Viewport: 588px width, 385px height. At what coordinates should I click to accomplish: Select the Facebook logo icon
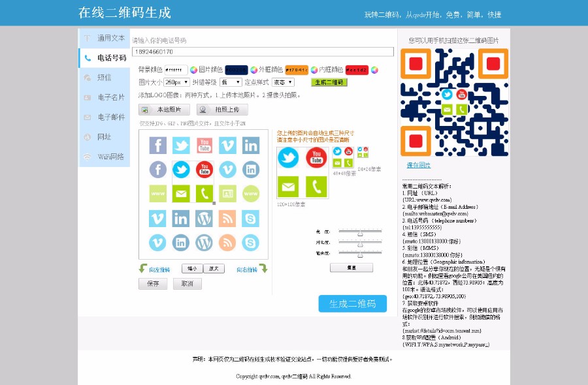[x=157, y=144]
